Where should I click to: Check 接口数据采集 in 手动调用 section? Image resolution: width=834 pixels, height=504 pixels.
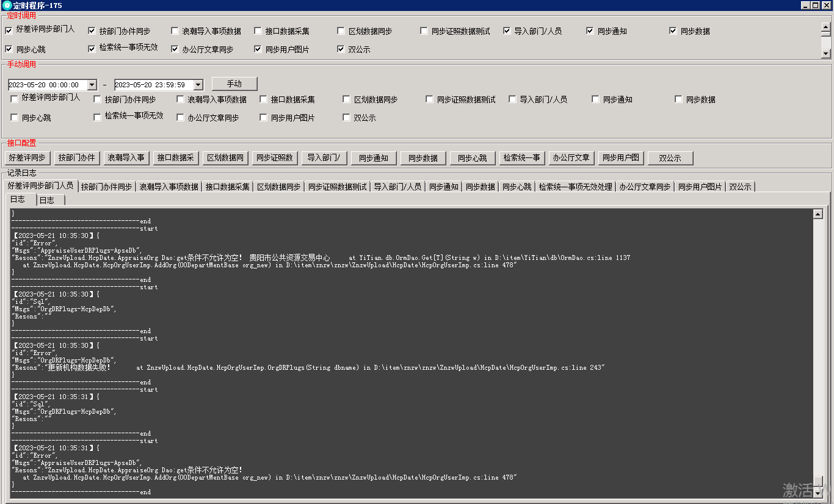(x=263, y=99)
